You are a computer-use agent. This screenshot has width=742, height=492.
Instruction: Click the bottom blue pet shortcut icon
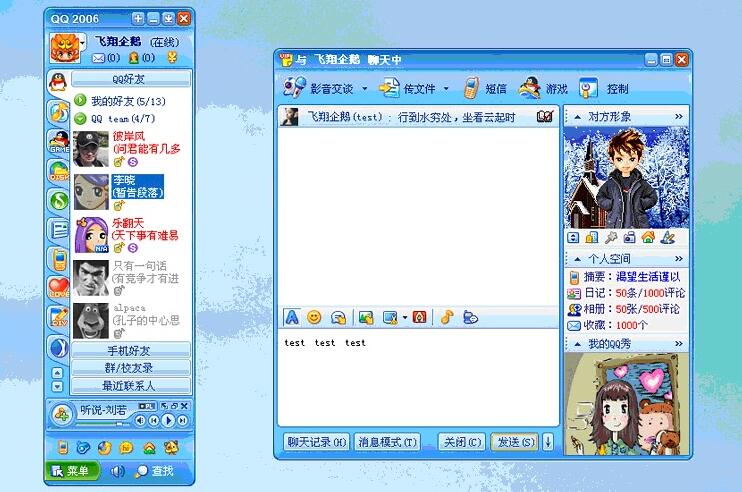pos(83,447)
